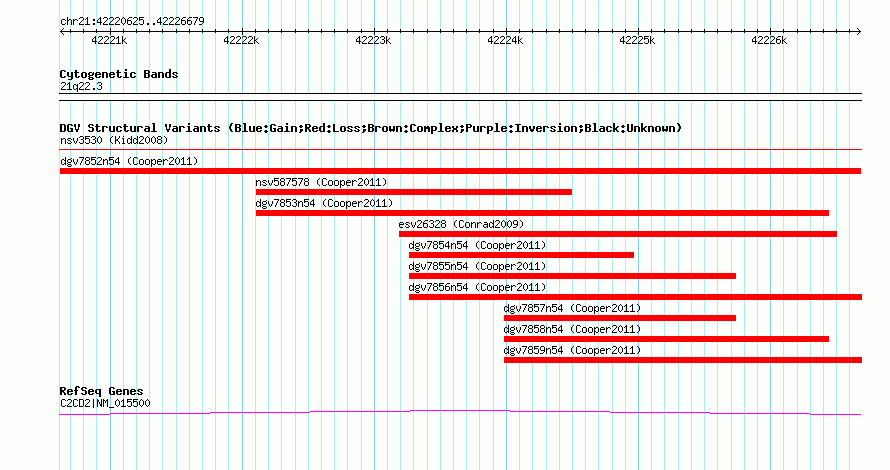
Task: Open the dgv7859n54 (Cooper2011) variant label
Action: click(572, 350)
